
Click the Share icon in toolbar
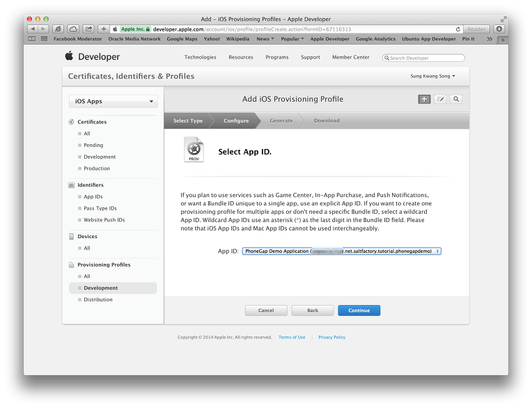(88, 29)
